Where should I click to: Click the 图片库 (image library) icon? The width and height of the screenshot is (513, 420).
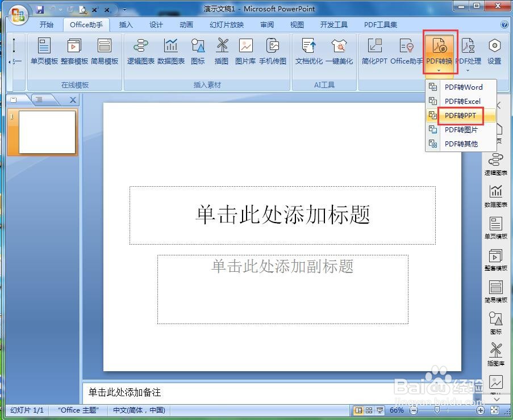pos(245,51)
